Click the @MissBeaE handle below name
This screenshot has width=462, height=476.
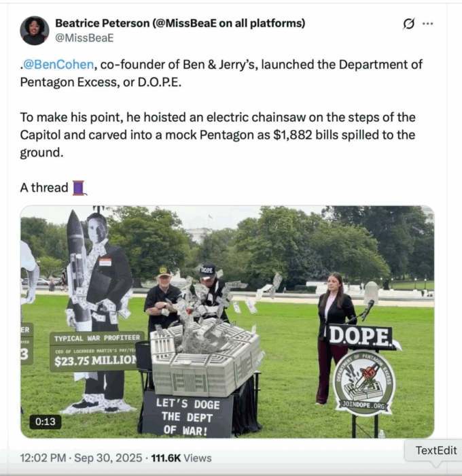84,38
